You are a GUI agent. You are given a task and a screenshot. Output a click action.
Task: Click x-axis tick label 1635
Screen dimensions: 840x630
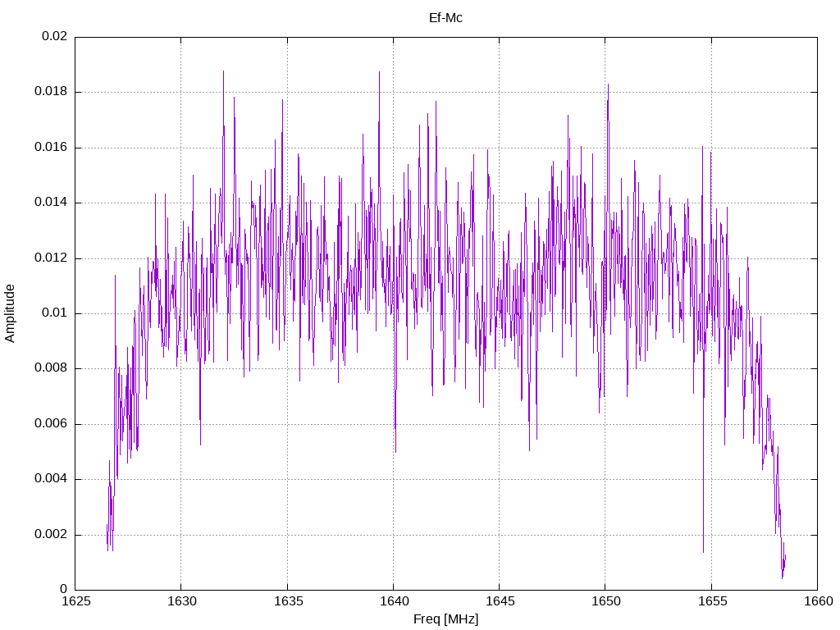click(288, 601)
